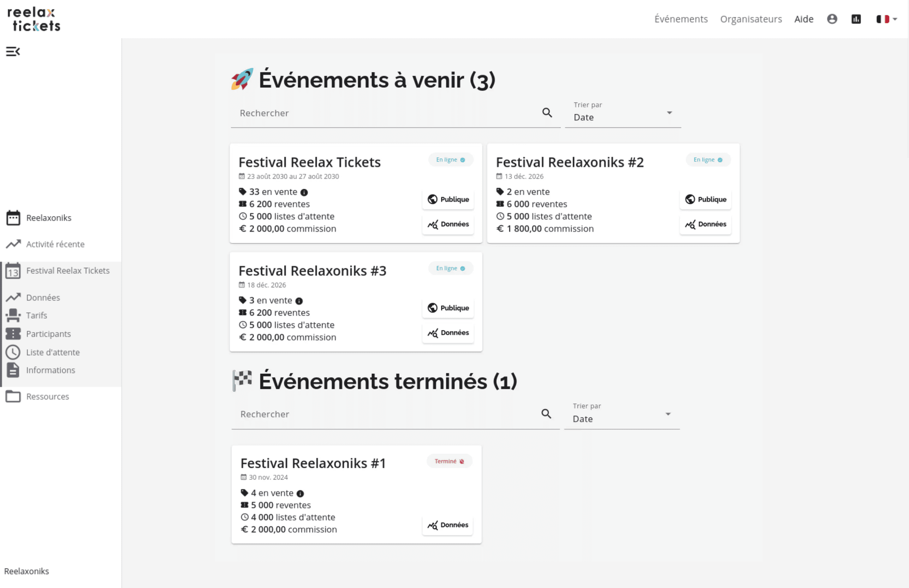Click the search icon under Événements à venir
The height and width of the screenshot is (588, 909).
pyautogui.click(x=547, y=113)
